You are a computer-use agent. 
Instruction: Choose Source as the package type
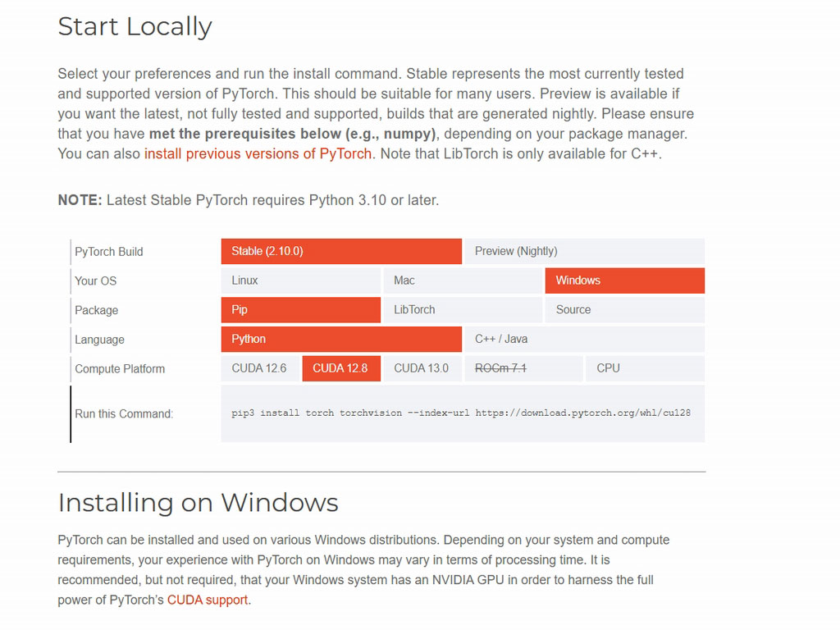coord(623,310)
